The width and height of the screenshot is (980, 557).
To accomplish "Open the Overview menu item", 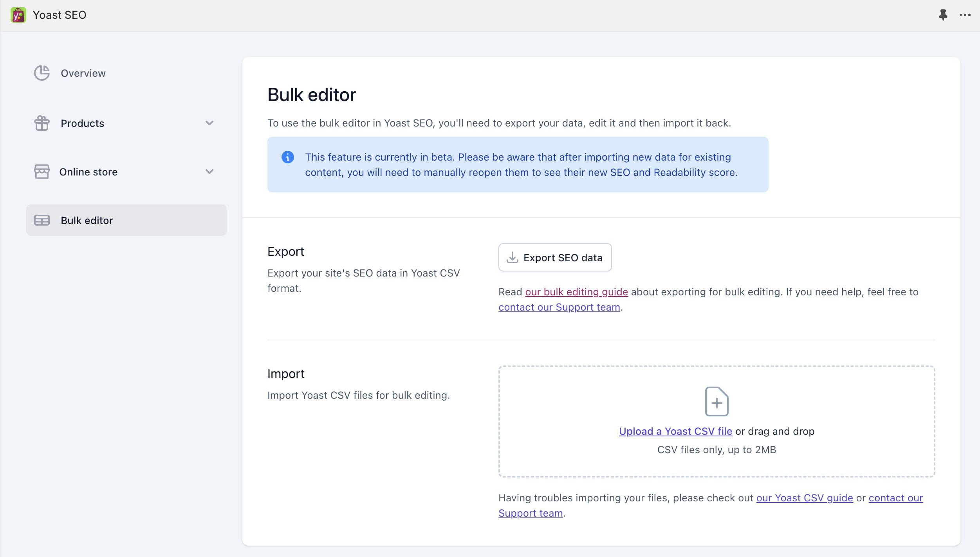I will 83,73.
